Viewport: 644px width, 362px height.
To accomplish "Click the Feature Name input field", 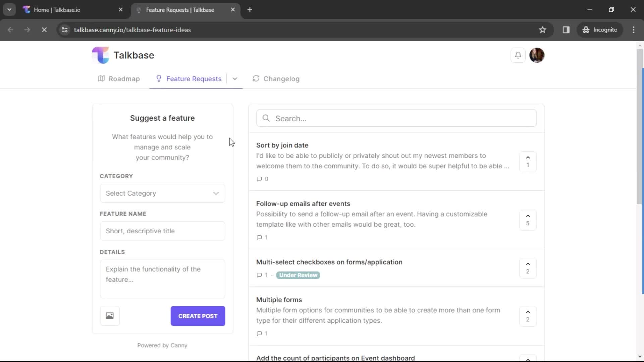I will click(162, 231).
